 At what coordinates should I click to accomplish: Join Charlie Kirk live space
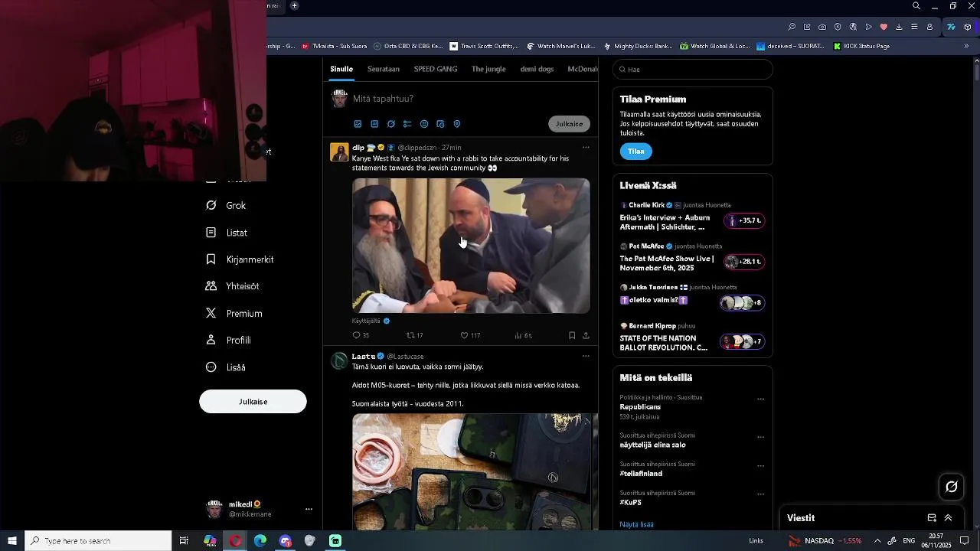click(x=692, y=217)
